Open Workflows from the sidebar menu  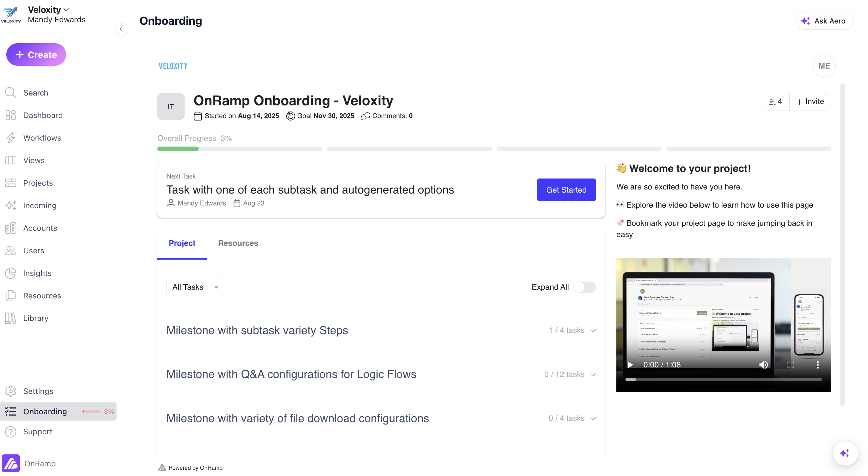click(x=42, y=138)
